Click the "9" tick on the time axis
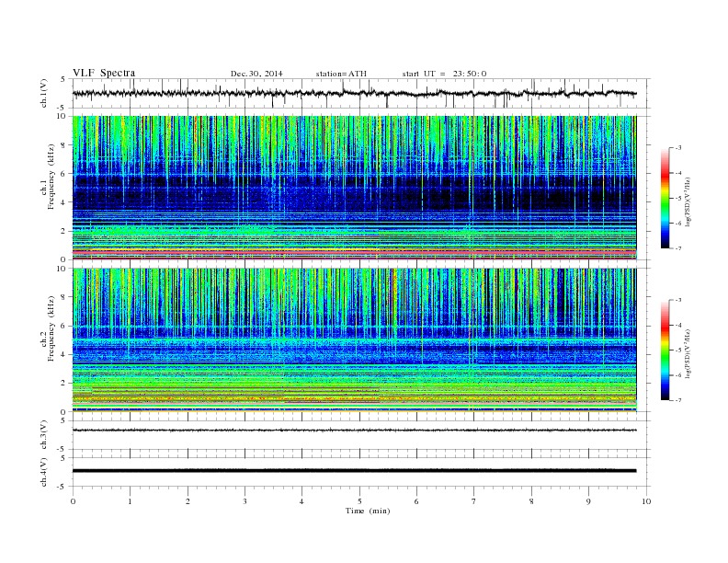Screen dimensions: 728x563 tap(588, 501)
